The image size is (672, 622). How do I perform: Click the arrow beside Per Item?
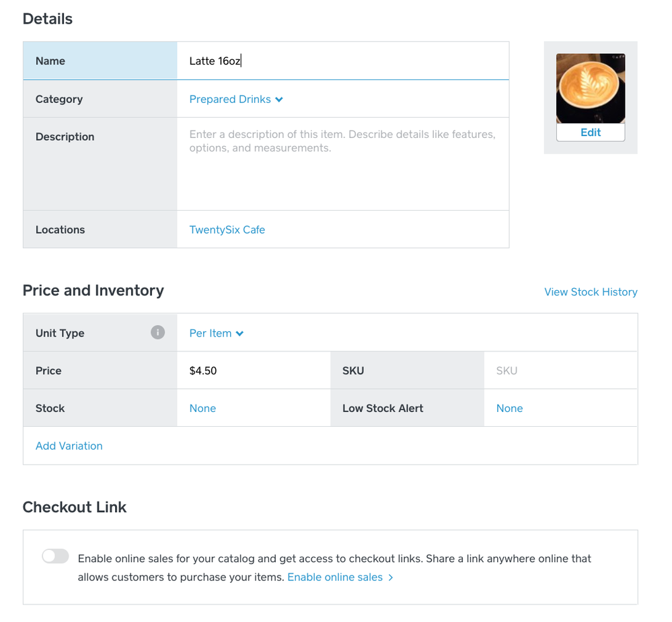click(240, 333)
